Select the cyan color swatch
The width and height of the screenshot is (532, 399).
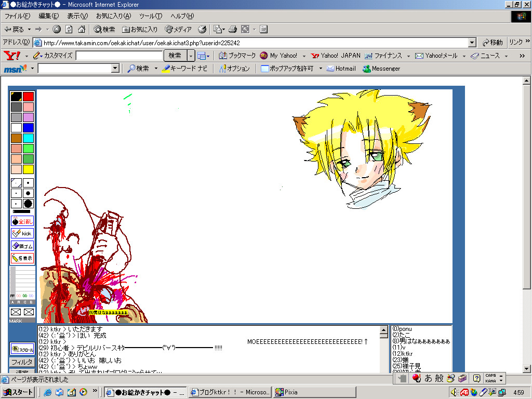28,138
